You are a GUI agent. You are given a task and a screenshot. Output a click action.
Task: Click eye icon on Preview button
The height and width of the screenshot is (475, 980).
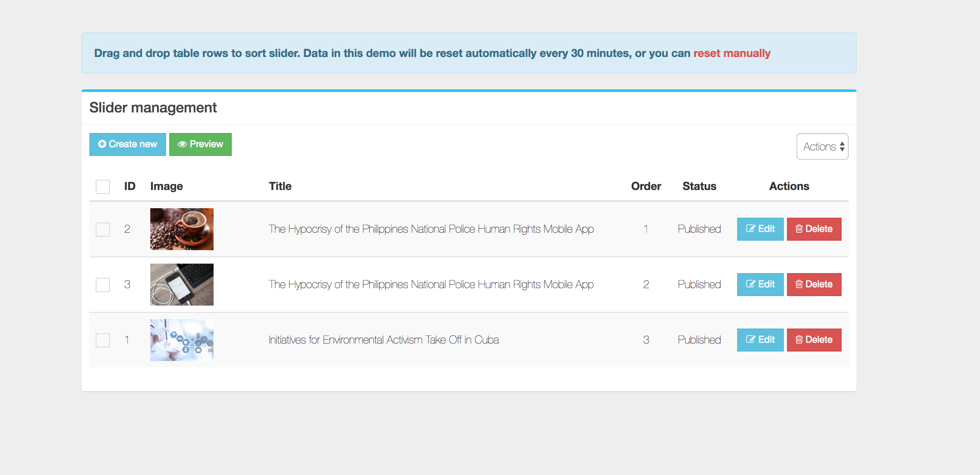click(182, 144)
